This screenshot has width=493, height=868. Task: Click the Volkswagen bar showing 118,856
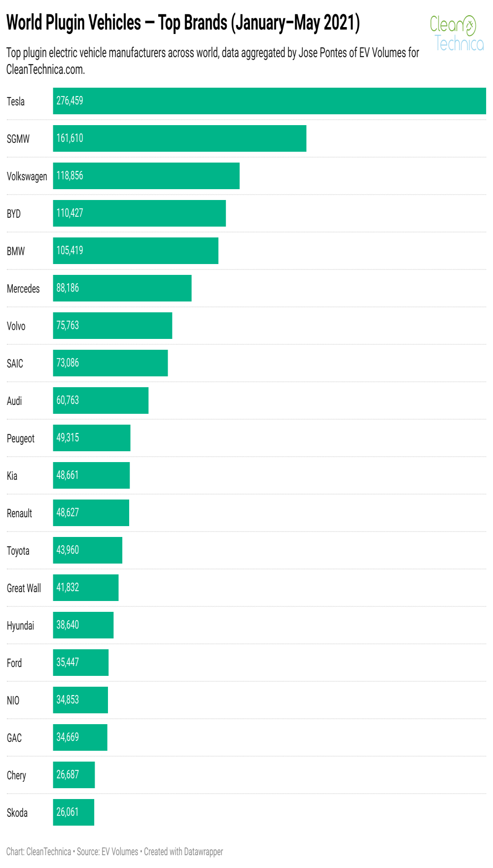(146, 176)
